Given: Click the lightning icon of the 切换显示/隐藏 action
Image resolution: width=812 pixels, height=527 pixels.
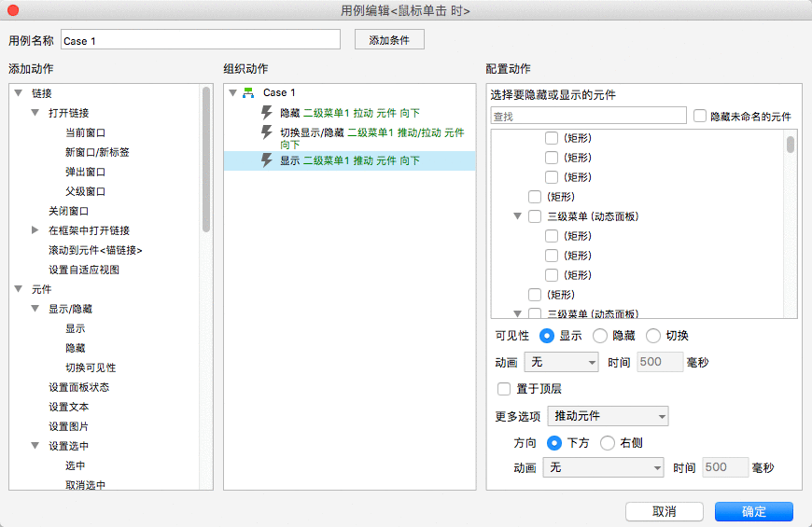Looking at the screenshot, I should tap(267, 132).
